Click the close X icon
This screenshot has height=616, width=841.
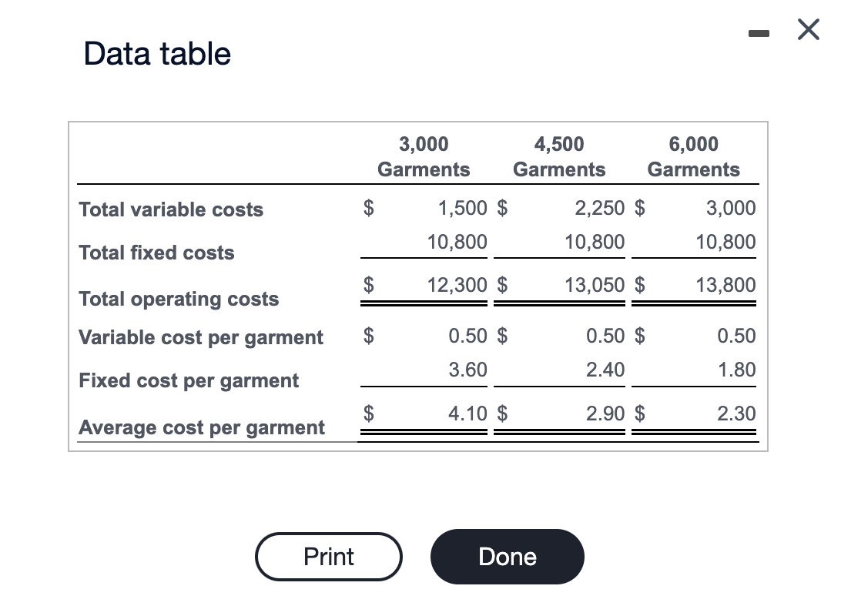[807, 29]
